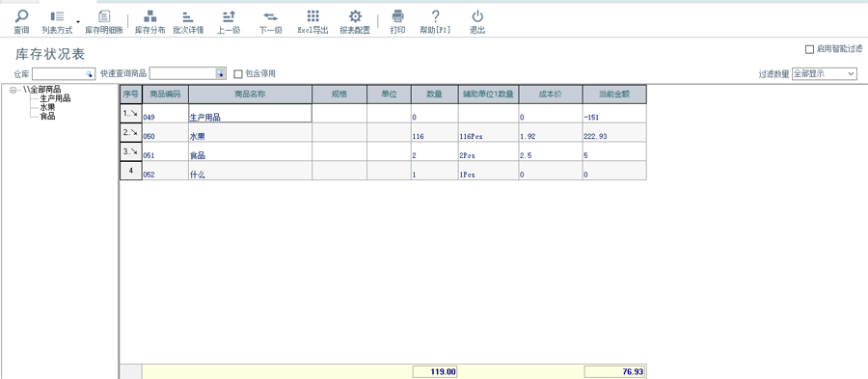The image size is (868, 379).
Task: Print the report with 打印 icon
Action: coord(397,16)
